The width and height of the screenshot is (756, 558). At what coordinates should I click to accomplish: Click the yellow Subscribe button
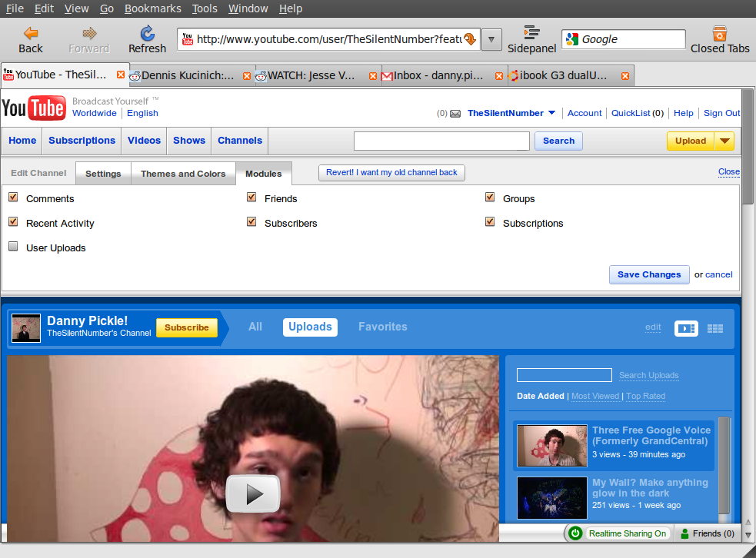coord(187,327)
